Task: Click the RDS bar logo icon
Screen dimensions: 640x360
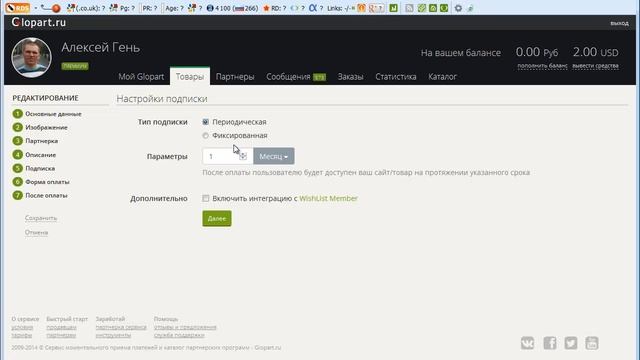Action: pos(18,8)
